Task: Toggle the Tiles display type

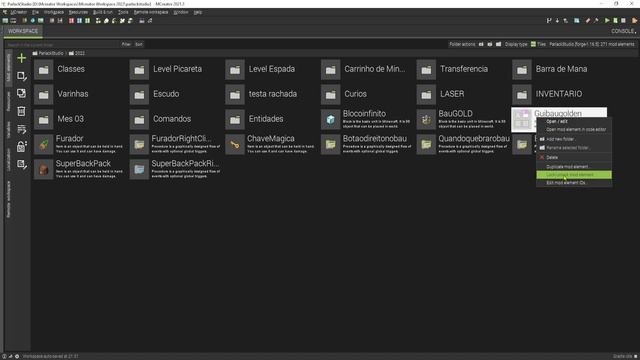Action: tap(538, 44)
